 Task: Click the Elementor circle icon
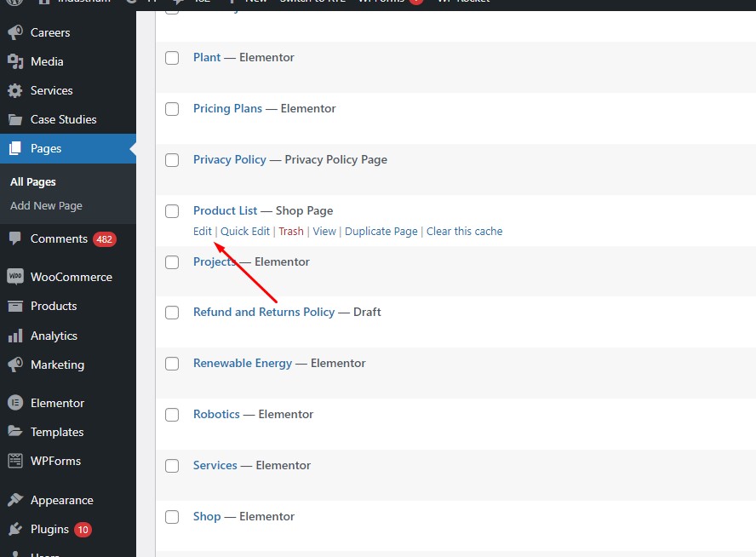(15, 402)
